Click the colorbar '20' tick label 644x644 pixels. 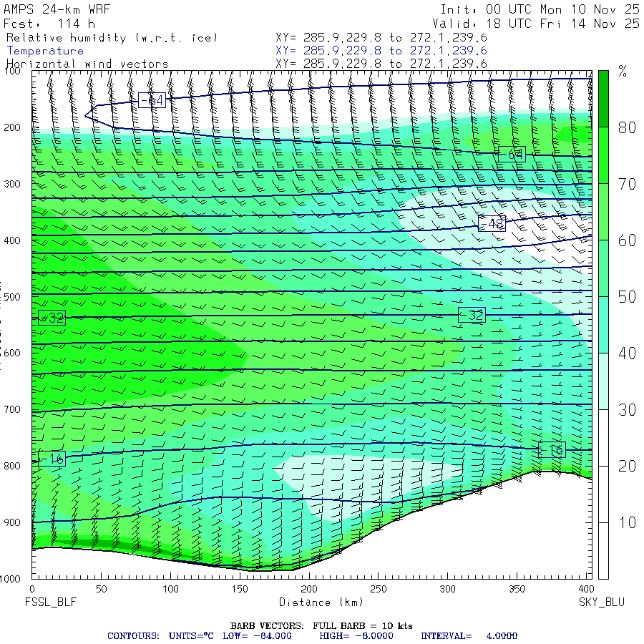click(x=627, y=466)
